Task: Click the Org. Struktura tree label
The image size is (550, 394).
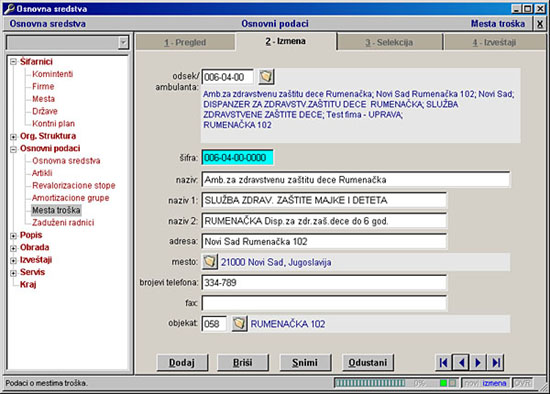Action: [x=48, y=136]
